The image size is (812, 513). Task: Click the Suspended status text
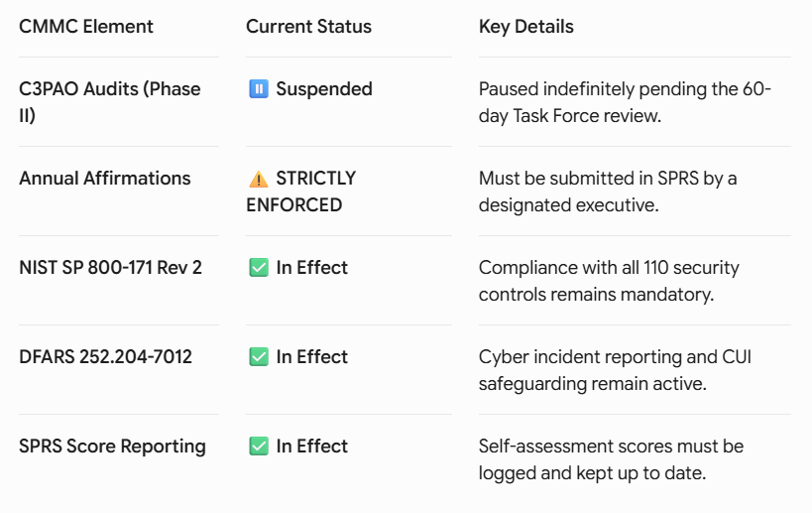[324, 89]
